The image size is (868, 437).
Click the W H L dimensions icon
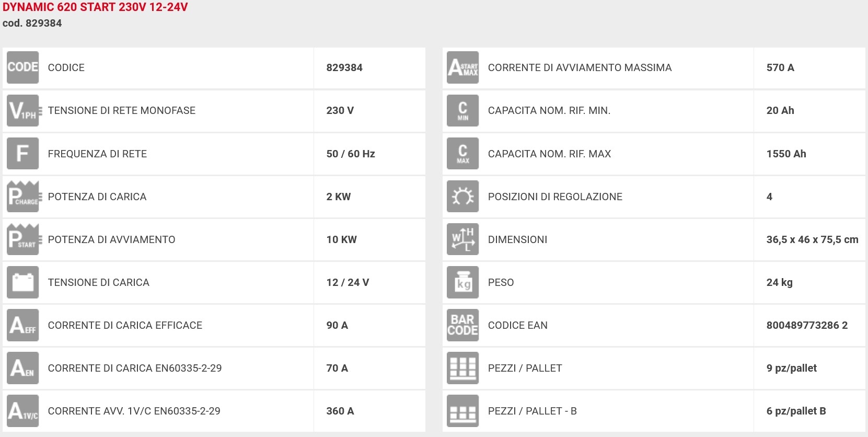point(463,239)
